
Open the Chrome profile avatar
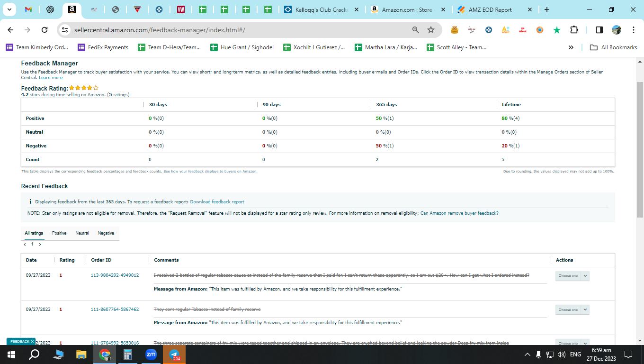click(x=616, y=30)
